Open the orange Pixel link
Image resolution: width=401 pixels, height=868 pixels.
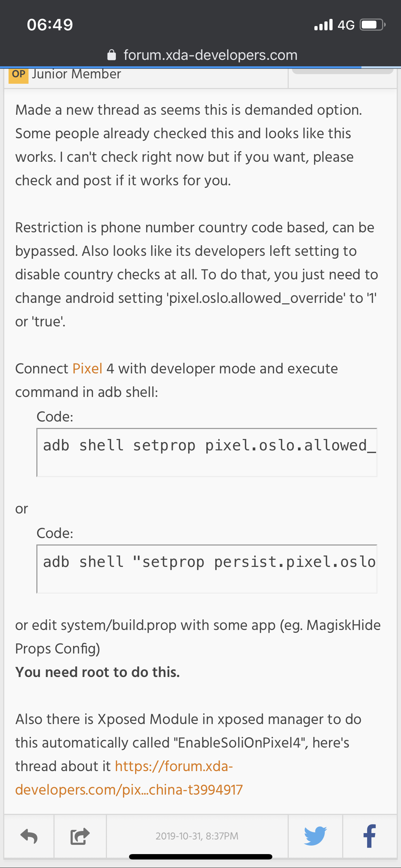coord(87,368)
